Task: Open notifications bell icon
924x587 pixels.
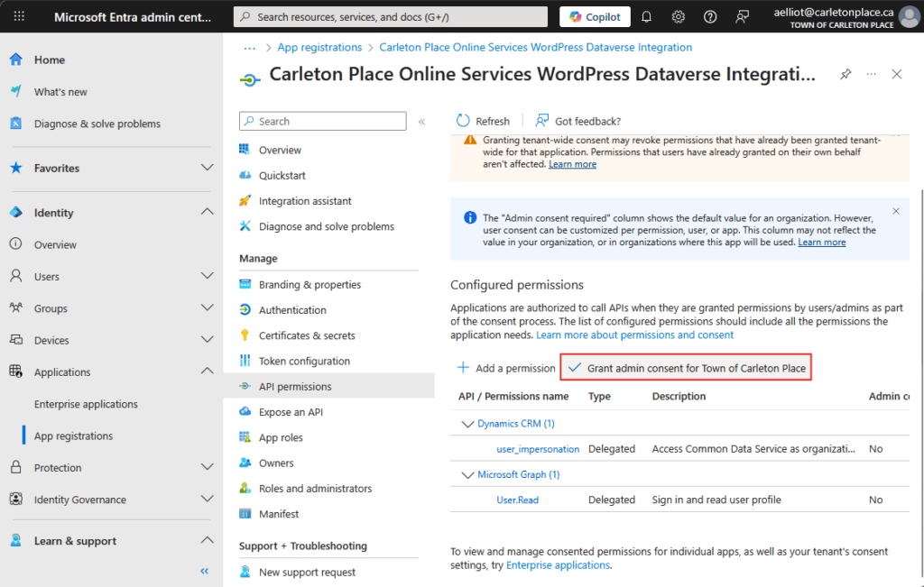Action: pos(646,17)
